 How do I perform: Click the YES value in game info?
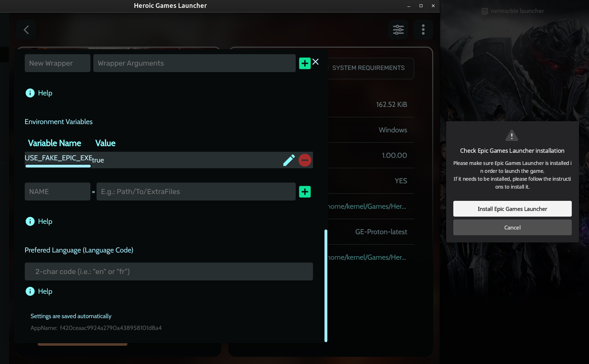click(401, 181)
